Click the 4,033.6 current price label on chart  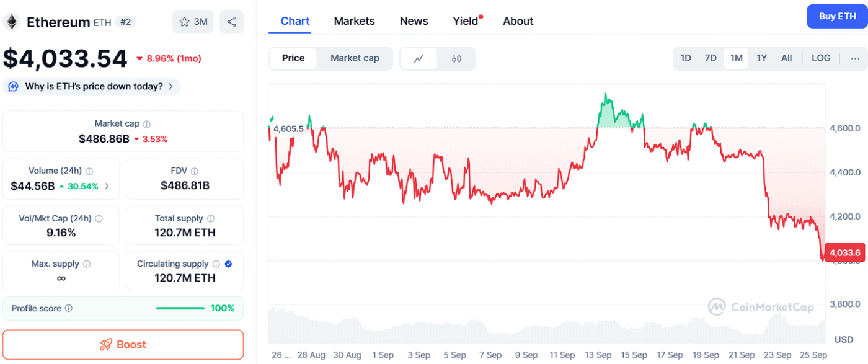(x=845, y=252)
